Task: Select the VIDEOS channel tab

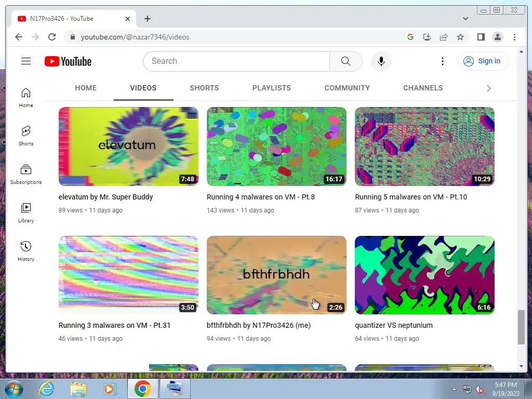Action: coord(143,88)
